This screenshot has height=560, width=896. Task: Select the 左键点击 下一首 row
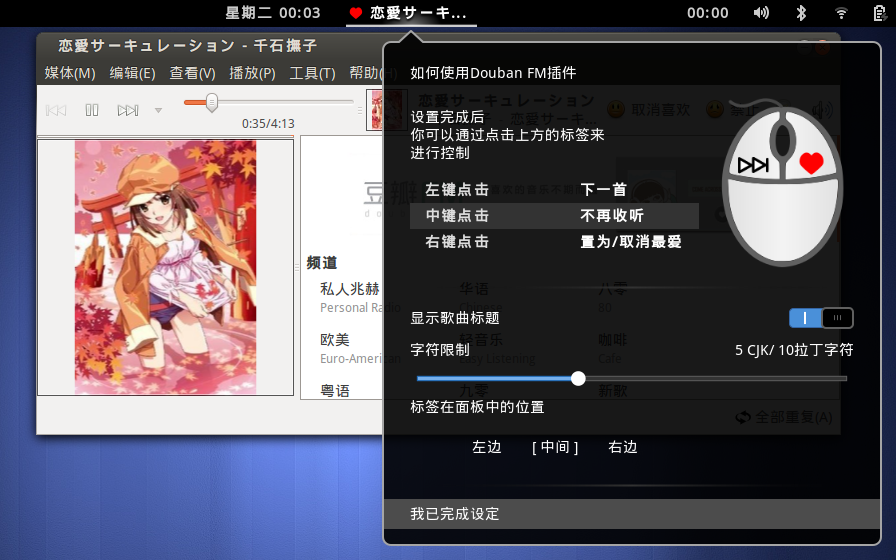coord(554,190)
